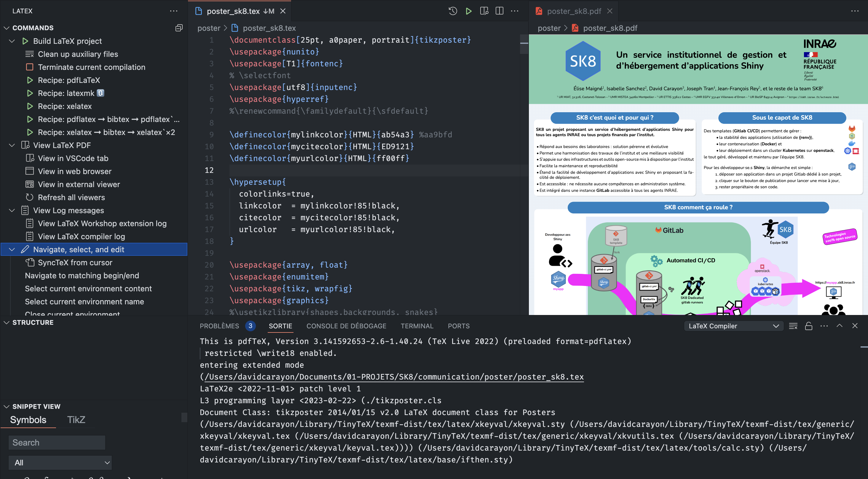The image size is (868, 479).
Task: Split the editor with the split icon
Action: (500, 11)
